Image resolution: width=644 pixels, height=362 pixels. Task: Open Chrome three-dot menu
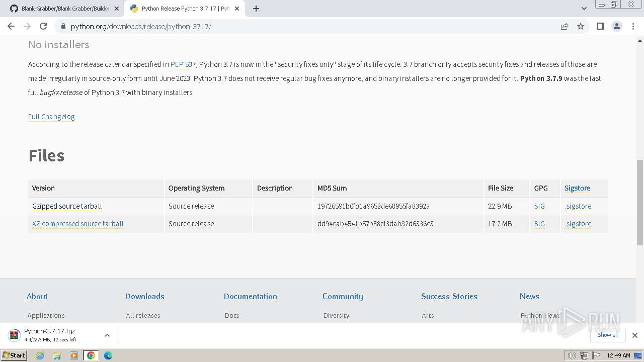point(633,26)
